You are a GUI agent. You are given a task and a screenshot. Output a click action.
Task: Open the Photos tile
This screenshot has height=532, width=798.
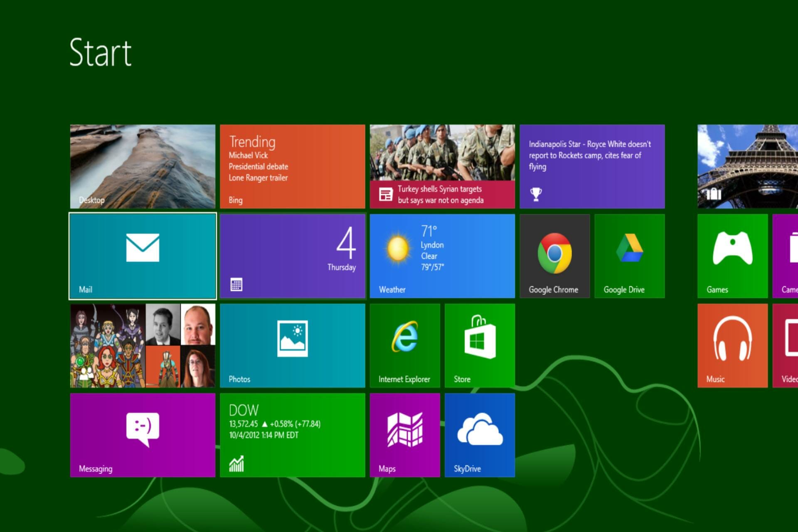pos(293,345)
